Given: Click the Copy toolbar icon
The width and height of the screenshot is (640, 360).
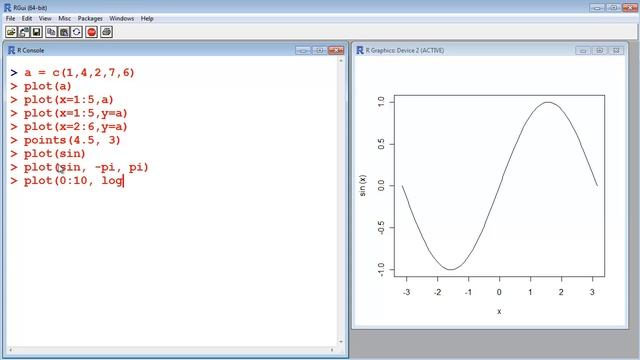Looking at the screenshot, I should tap(51, 32).
